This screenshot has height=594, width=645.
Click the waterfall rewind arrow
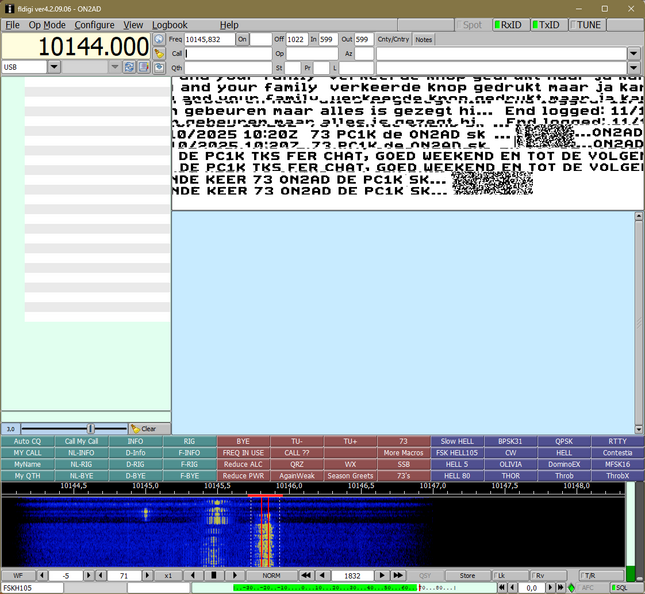point(307,575)
